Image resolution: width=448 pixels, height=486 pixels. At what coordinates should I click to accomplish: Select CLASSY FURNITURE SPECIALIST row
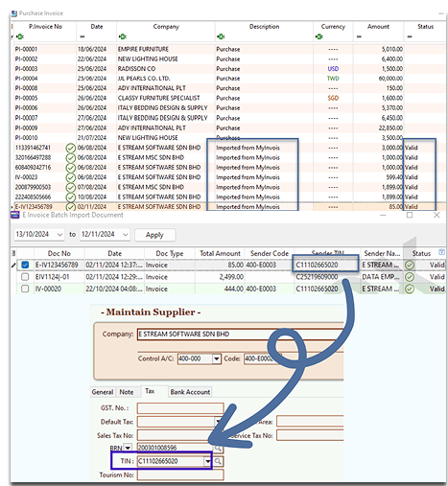[230, 98]
